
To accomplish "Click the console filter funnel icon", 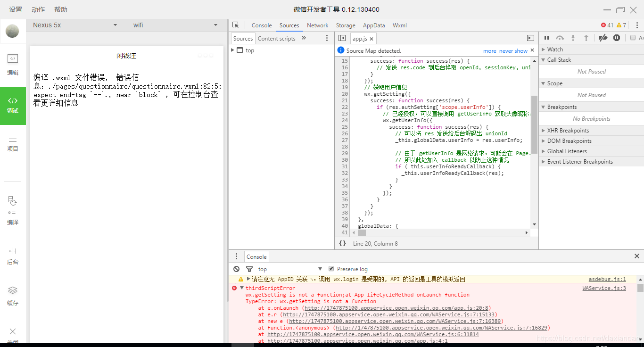I will tap(249, 269).
